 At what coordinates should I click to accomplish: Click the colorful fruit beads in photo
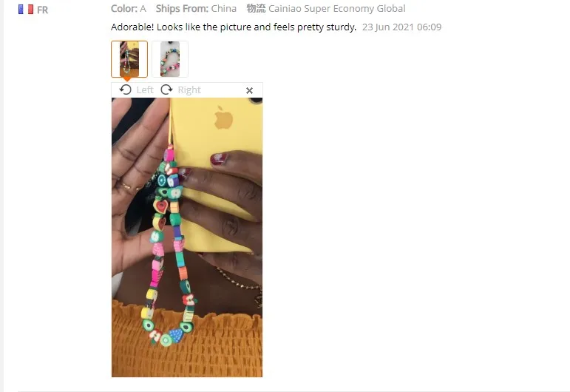(x=168, y=247)
